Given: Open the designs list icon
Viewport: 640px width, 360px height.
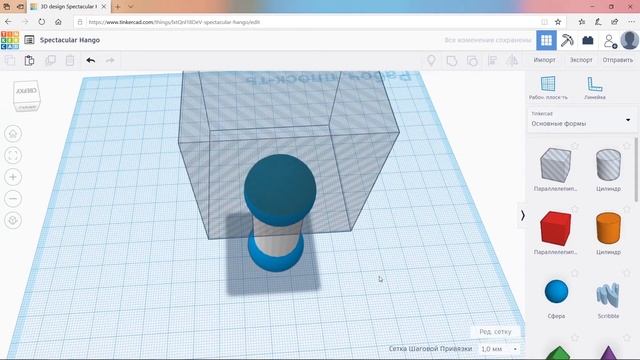Looking at the screenshot, I should [29, 40].
